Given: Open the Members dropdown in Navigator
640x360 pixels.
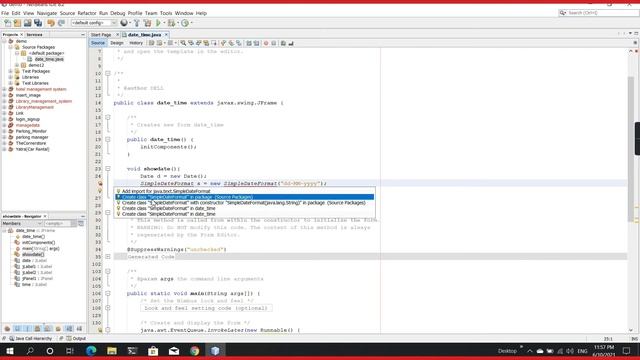Looking at the screenshot, I should 22,224.
